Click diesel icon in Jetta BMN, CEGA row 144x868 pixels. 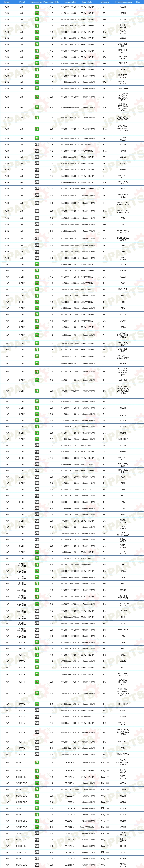pos(37,754)
